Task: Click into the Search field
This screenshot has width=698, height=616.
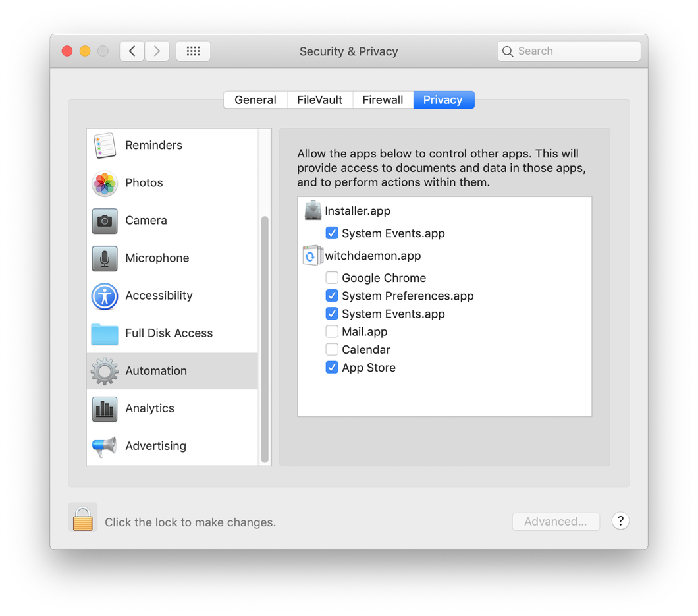Action: coord(569,51)
